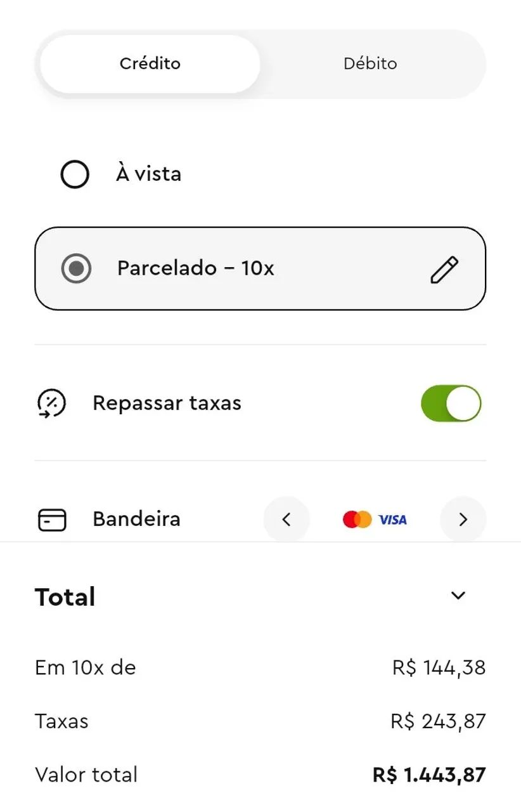Click the Visa brand logo
The height and width of the screenshot is (812, 521).
(392, 520)
